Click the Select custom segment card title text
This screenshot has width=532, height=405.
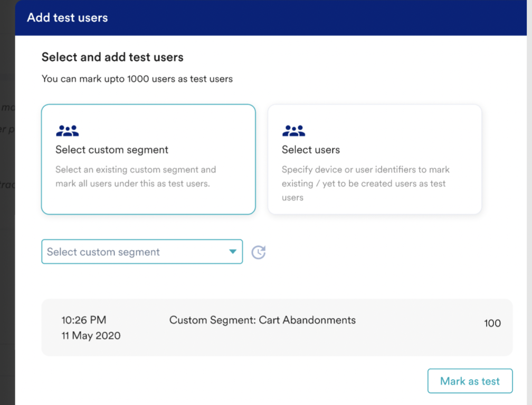[112, 150]
